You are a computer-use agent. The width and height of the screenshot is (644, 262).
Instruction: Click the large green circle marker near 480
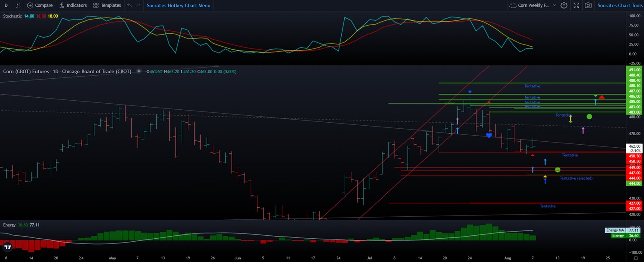point(589,116)
